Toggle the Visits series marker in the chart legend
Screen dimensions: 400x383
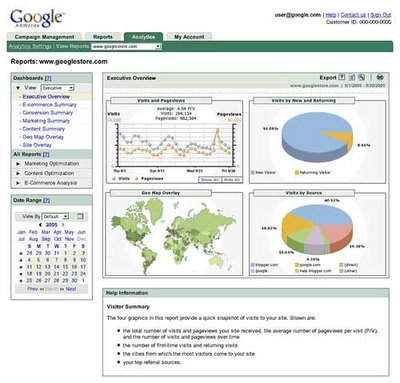coord(114,179)
